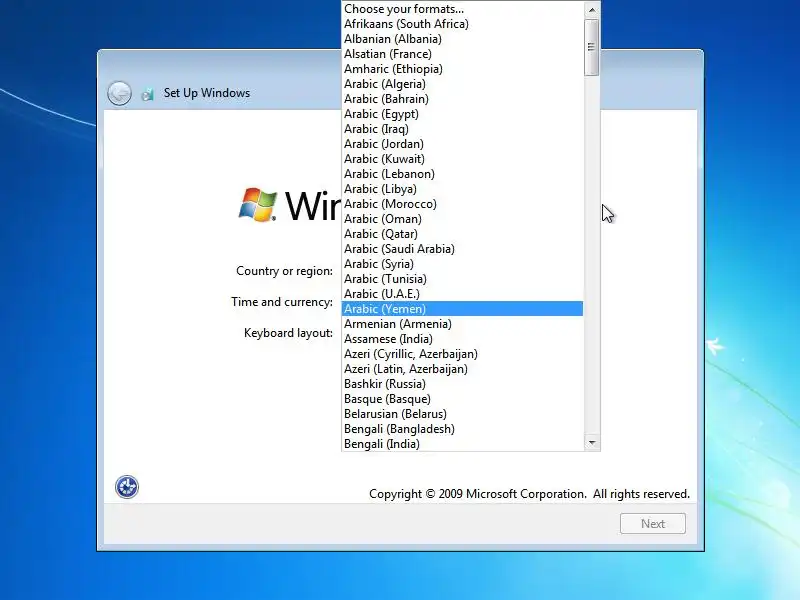
Task: Select Arabic (Saudi Arabia)
Action: [462, 249]
